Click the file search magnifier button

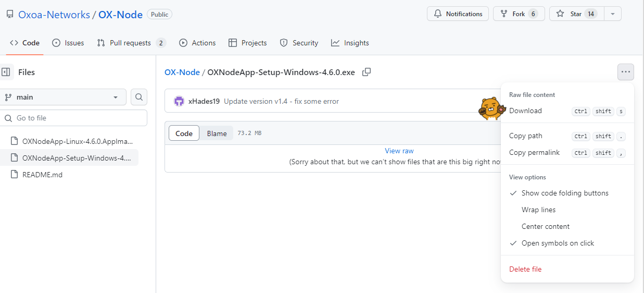pyautogui.click(x=139, y=97)
